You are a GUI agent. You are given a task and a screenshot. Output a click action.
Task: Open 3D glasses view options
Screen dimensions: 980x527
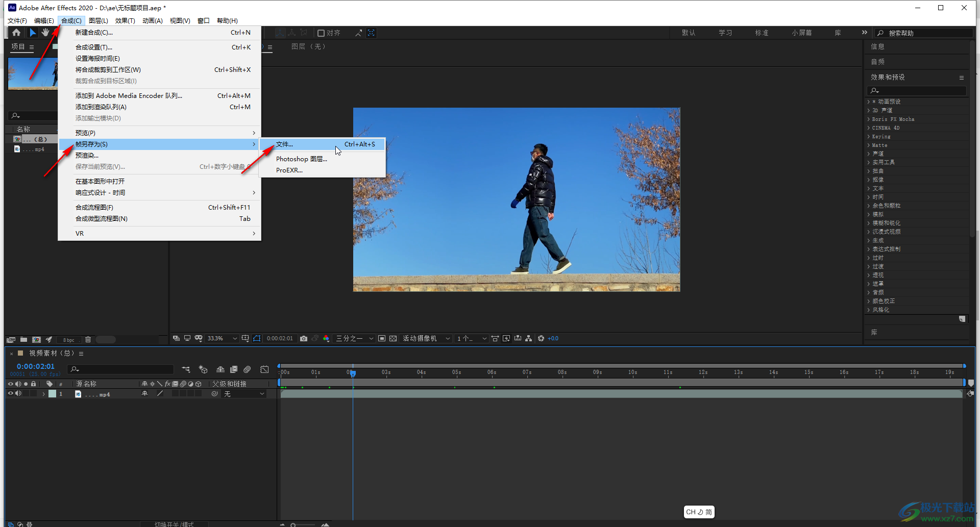(x=199, y=338)
